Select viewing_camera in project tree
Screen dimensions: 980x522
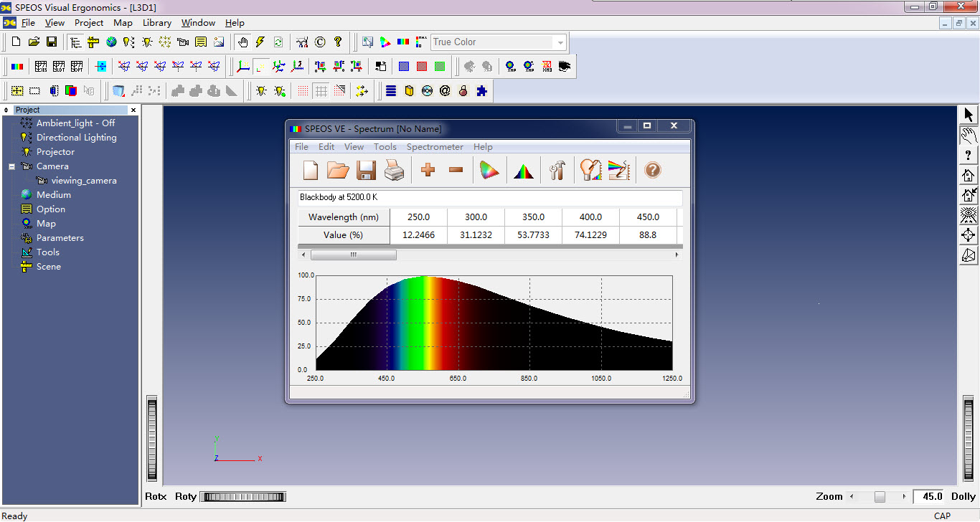click(x=83, y=181)
